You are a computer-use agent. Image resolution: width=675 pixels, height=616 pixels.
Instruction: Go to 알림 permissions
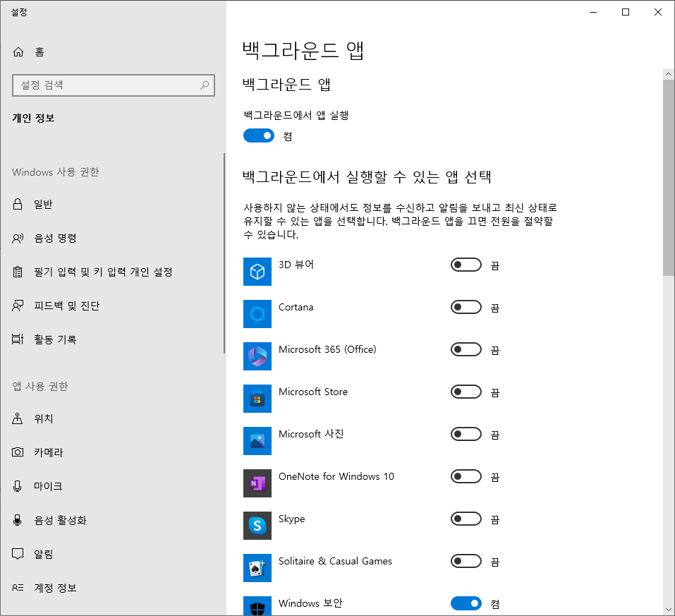point(112,553)
